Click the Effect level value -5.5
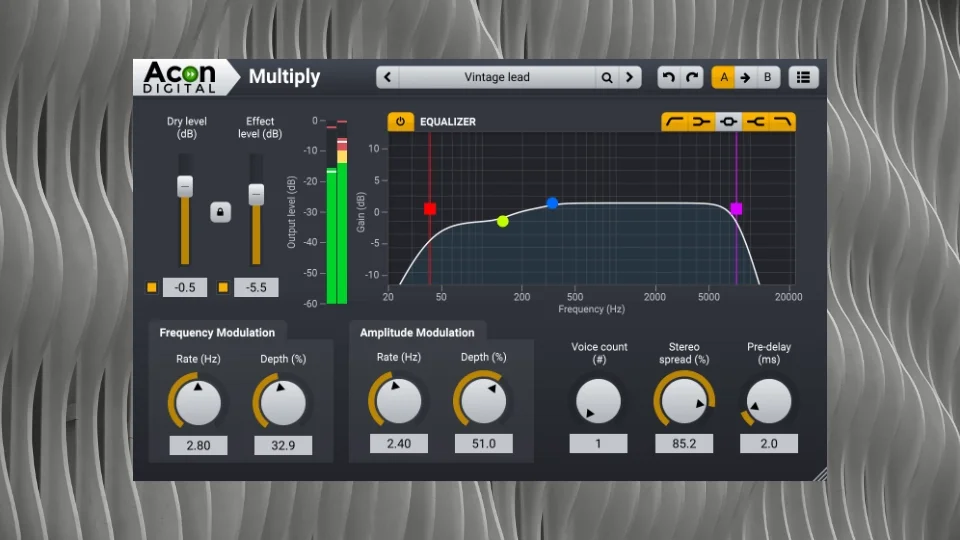Image resolution: width=960 pixels, height=540 pixels. pyautogui.click(x=256, y=287)
